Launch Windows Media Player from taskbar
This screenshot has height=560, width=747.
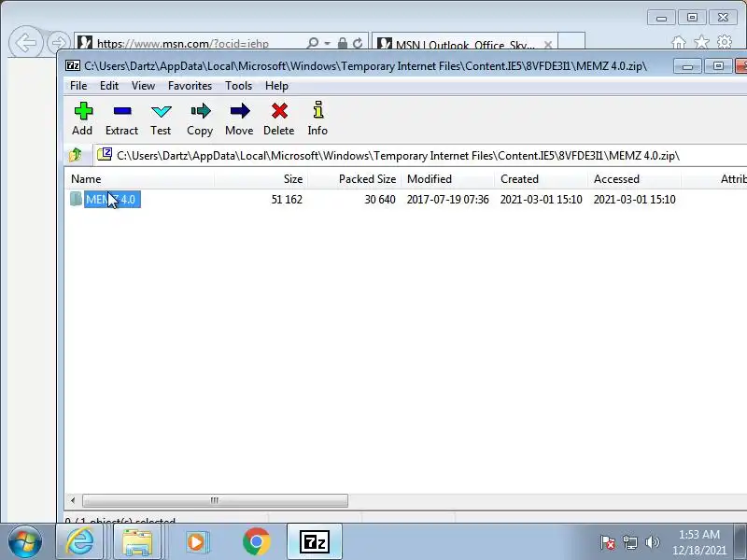196,542
